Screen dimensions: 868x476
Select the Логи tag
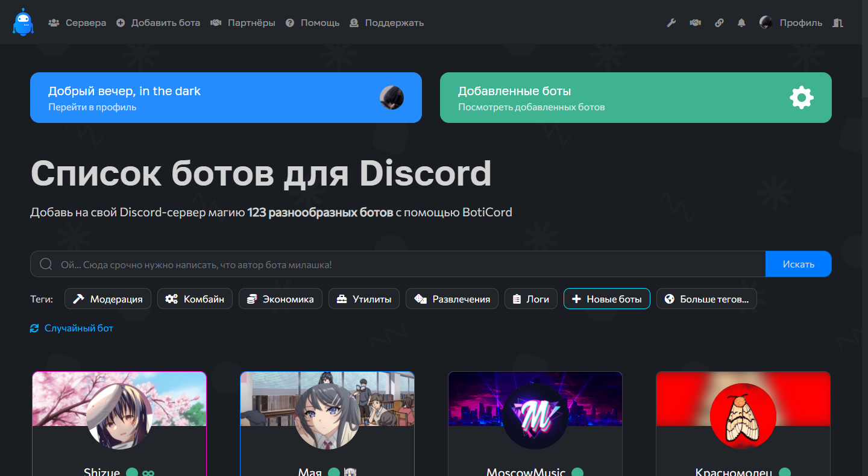[x=531, y=299]
